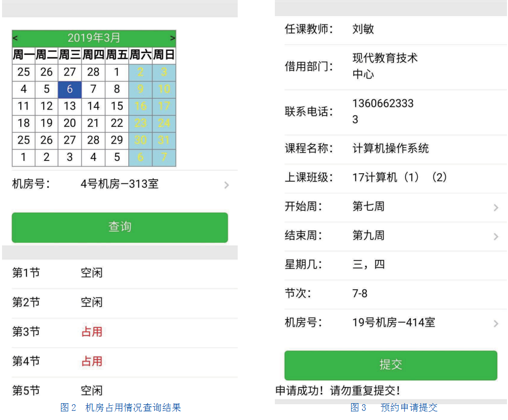Open the 开始周 第七周 selector

point(495,207)
